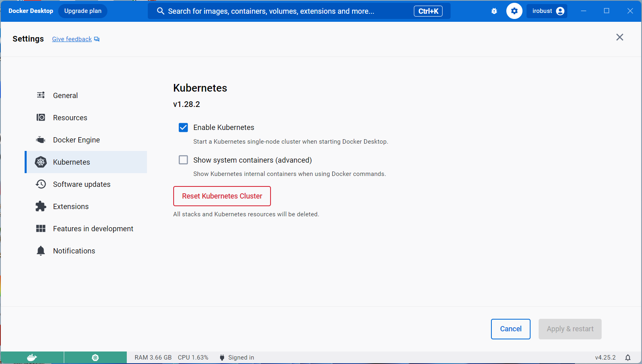642x364 pixels.
Task: Close the Docker Desktop window
Action: click(x=630, y=11)
